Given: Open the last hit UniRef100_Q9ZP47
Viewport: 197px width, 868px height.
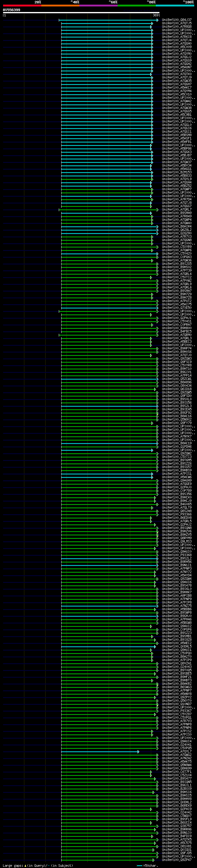Looking at the screenshot, I should (177, 860).
